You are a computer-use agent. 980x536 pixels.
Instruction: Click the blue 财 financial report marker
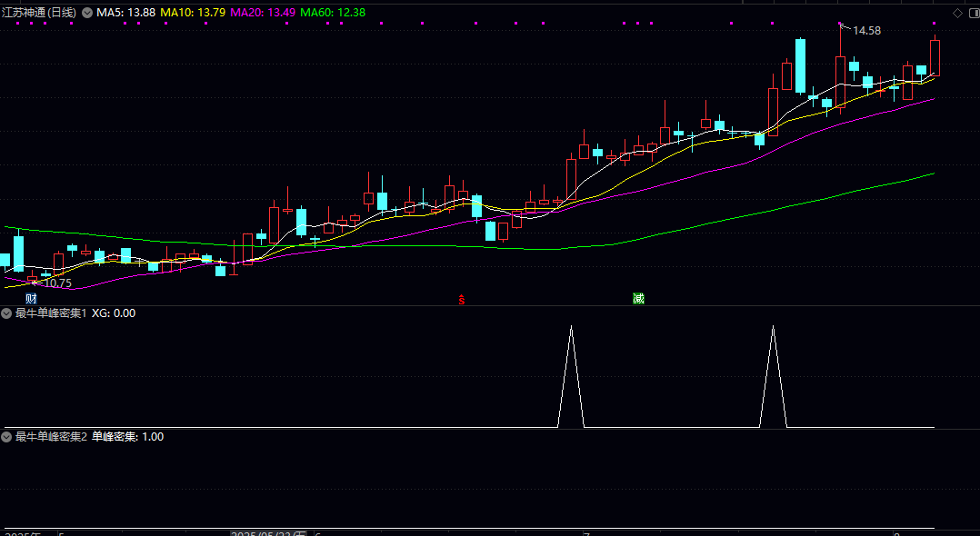coord(31,298)
